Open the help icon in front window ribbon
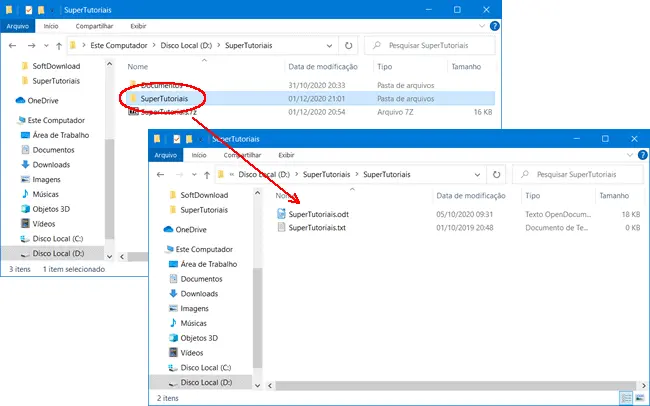The width and height of the screenshot is (650, 406). pyautogui.click(x=639, y=155)
